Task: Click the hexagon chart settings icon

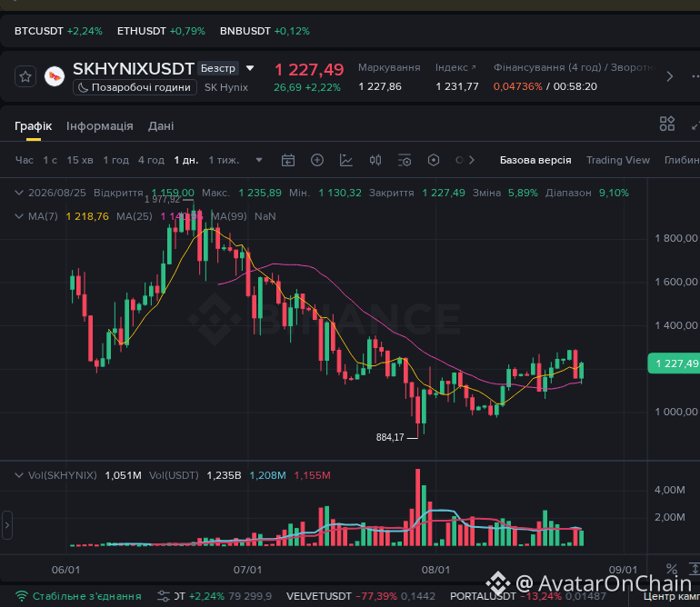Action: pos(434,160)
